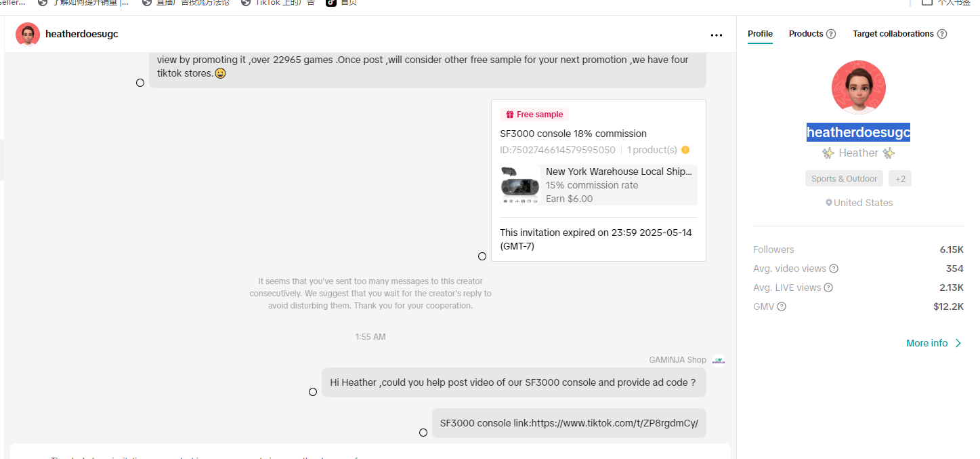Open the SF3000 console TikTok link
This screenshot has height=459, width=980.
(614, 423)
